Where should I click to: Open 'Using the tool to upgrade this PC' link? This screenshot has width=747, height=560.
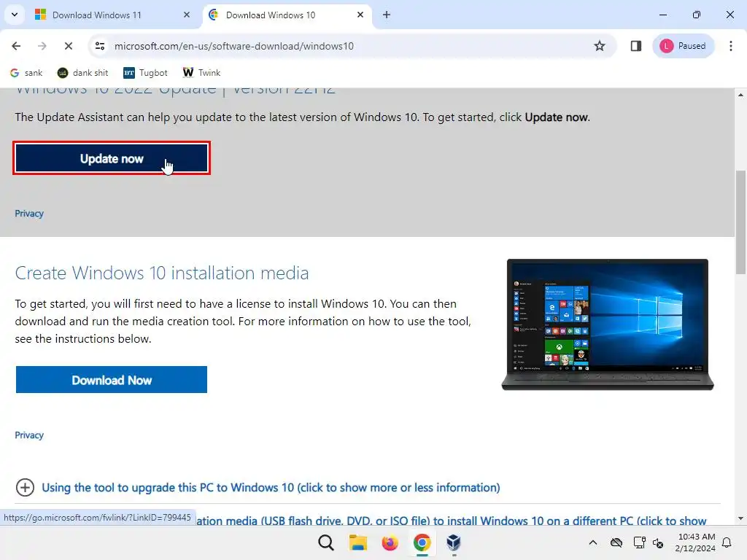point(271,488)
